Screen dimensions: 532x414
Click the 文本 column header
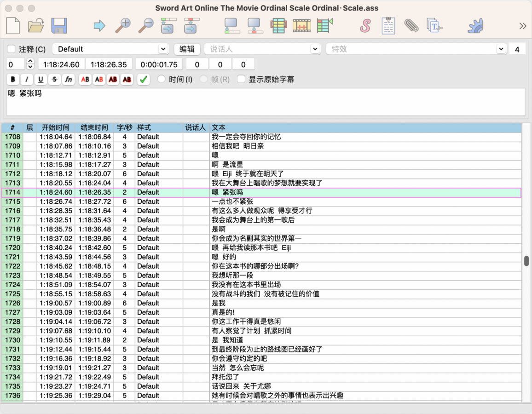coord(365,127)
